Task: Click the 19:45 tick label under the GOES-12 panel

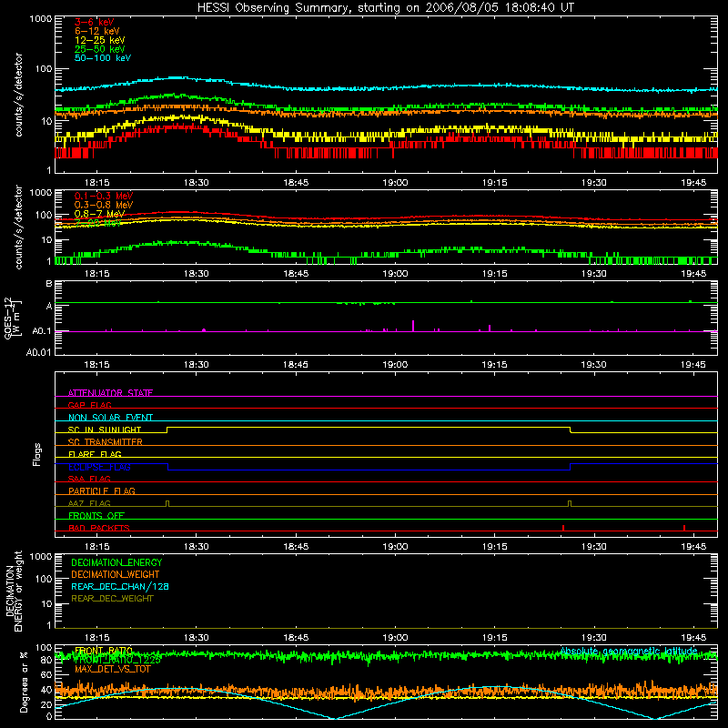Action: pos(693,365)
